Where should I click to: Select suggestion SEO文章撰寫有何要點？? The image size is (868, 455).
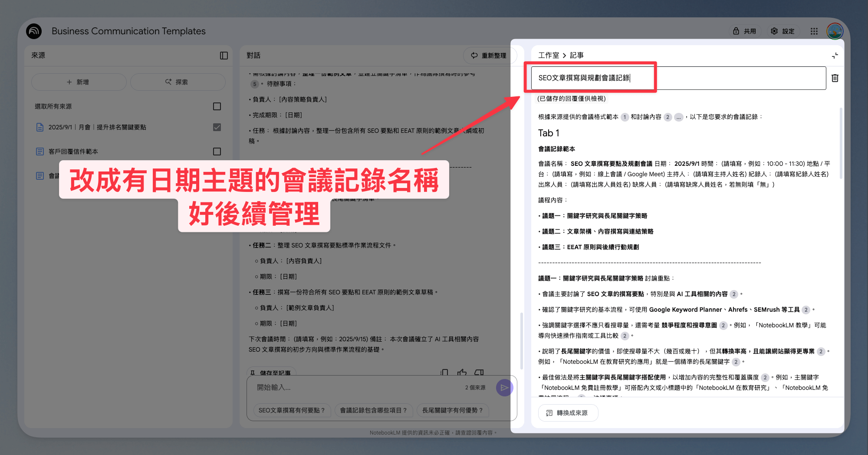pos(292,410)
